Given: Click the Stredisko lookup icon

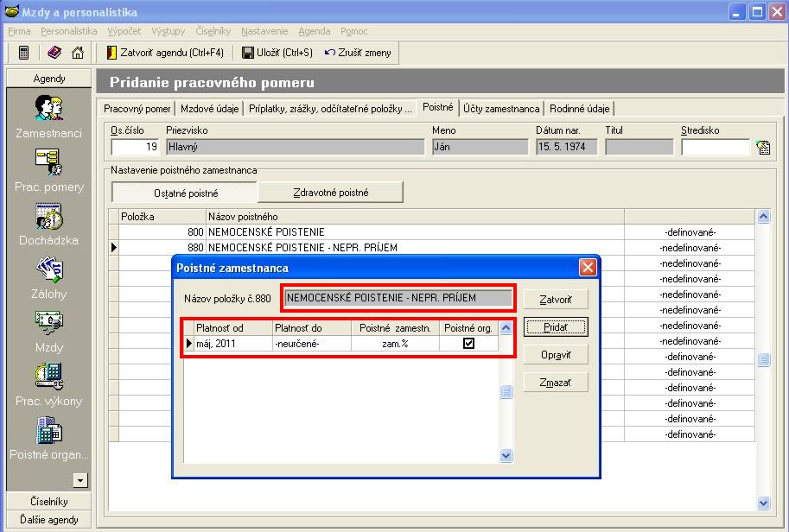Looking at the screenshot, I should click(763, 148).
